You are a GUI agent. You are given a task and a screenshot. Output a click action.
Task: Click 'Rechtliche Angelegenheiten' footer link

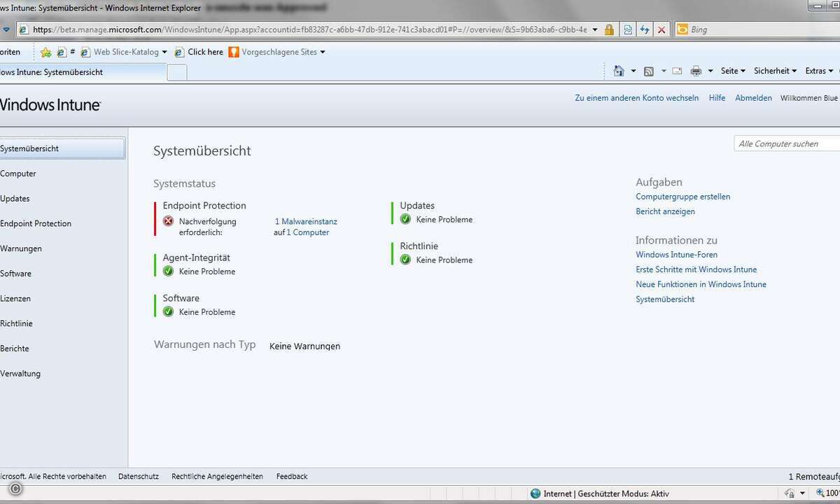click(x=217, y=476)
